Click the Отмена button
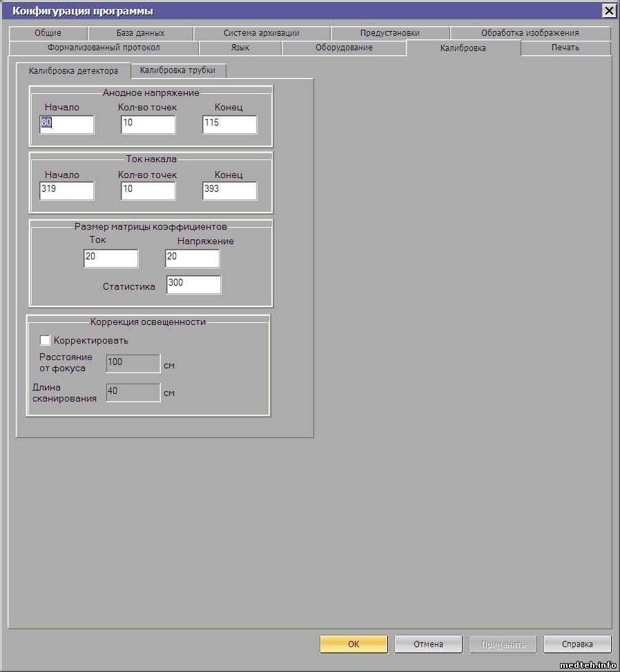Screen dimensions: 620x672 [428, 644]
